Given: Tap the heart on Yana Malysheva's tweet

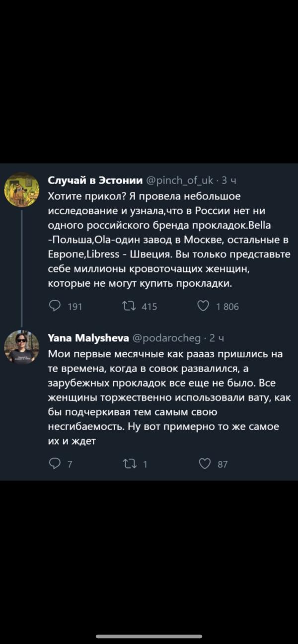Looking at the screenshot, I should pos(204,464).
